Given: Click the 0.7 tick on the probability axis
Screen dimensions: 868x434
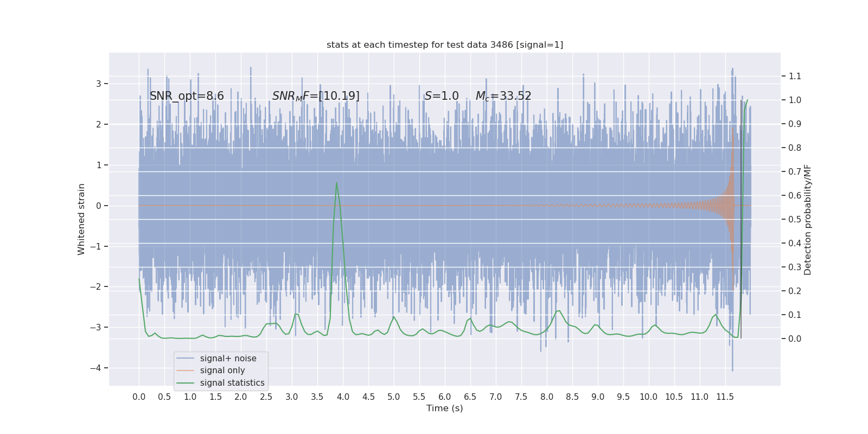Looking at the screenshot, I should [795, 171].
